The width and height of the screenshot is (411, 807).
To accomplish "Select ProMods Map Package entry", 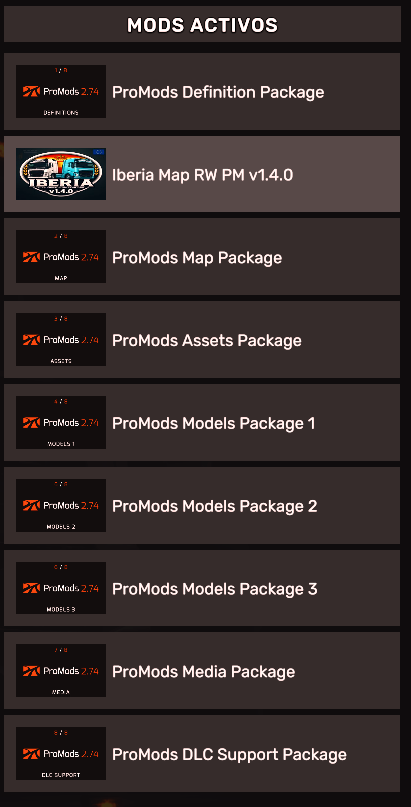I will (202, 256).
